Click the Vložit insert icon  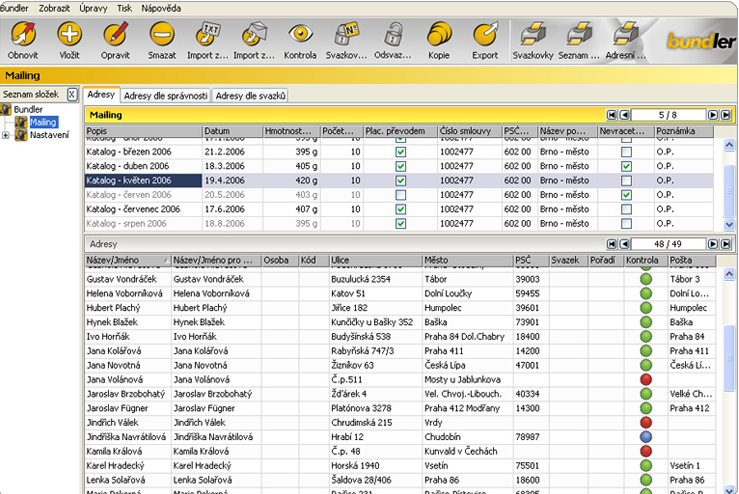[x=69, y=34]
